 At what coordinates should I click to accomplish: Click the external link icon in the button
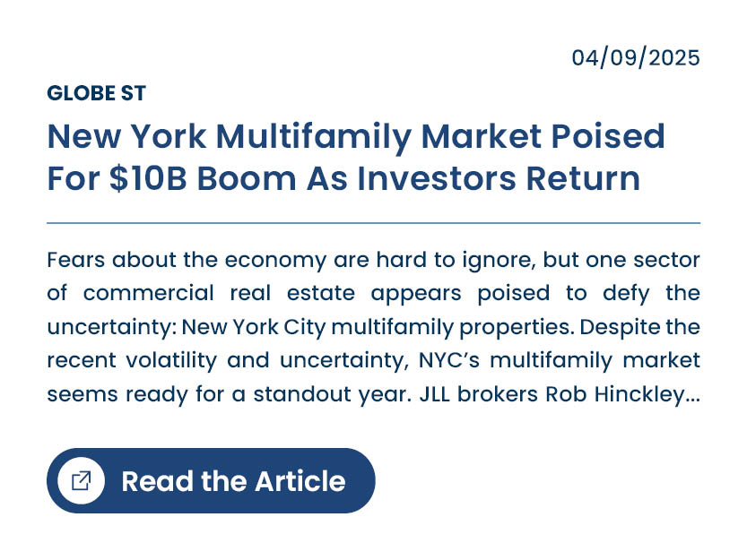point(81,481)
